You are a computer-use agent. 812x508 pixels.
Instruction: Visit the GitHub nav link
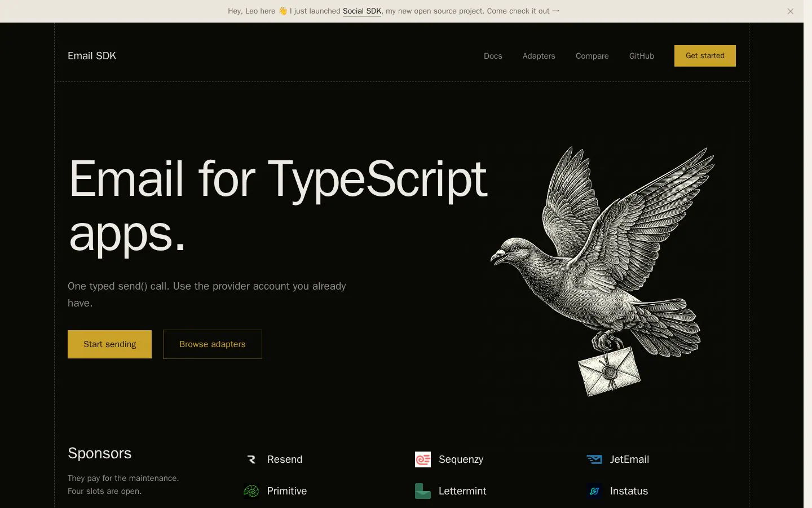coord(642,56)
